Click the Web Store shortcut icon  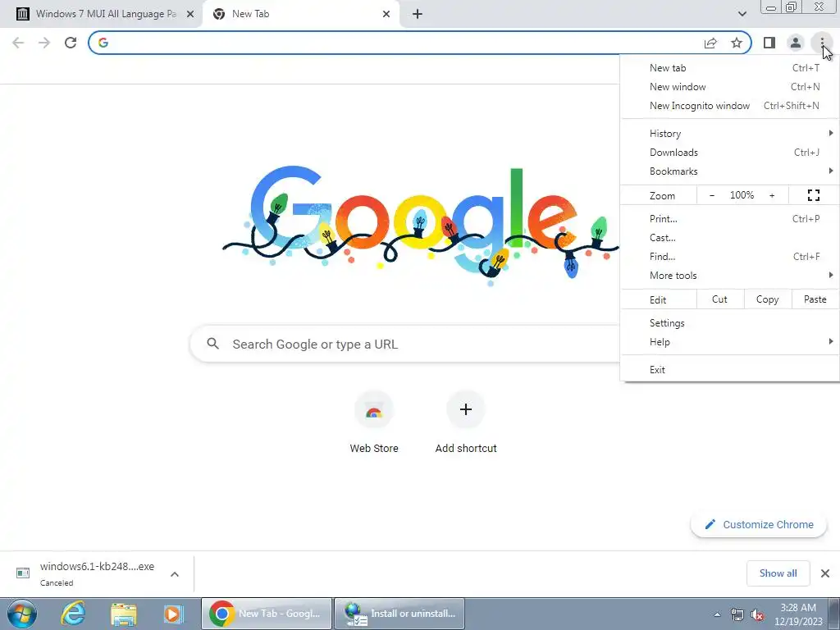pyautogui.click(x=374, y=410)
